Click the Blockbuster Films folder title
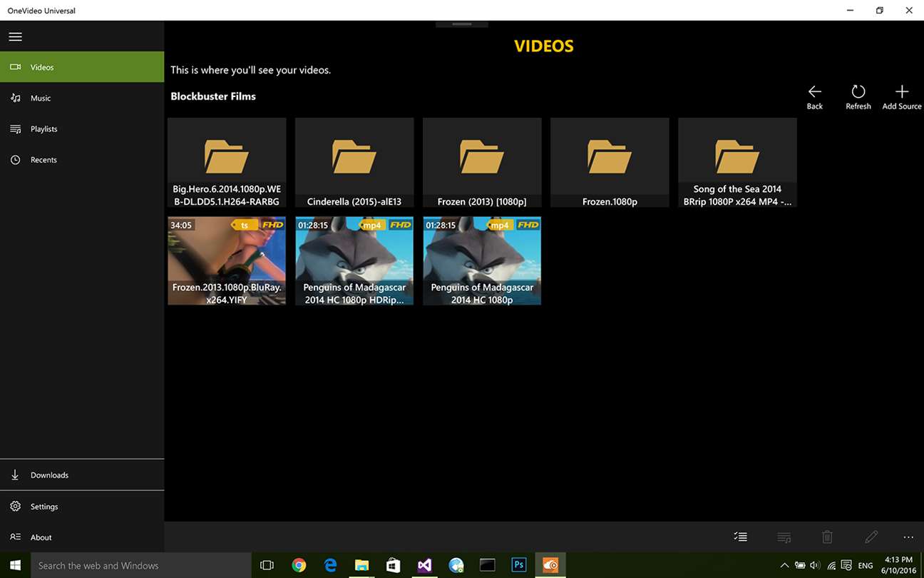The height and width of the screenshot is (578, 924). coord(213,96)
